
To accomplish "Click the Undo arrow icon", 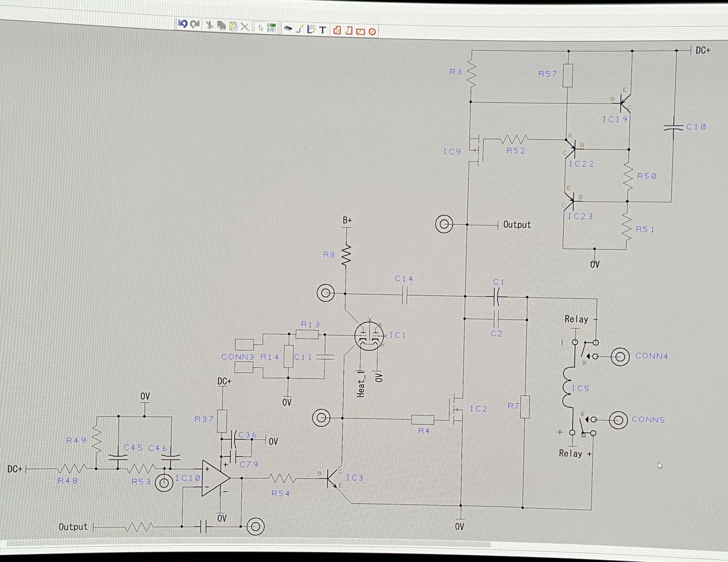I will tap(182, 24).
